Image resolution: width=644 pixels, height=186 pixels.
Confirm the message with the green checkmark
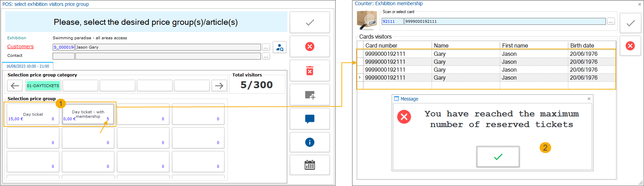(498, 157)
